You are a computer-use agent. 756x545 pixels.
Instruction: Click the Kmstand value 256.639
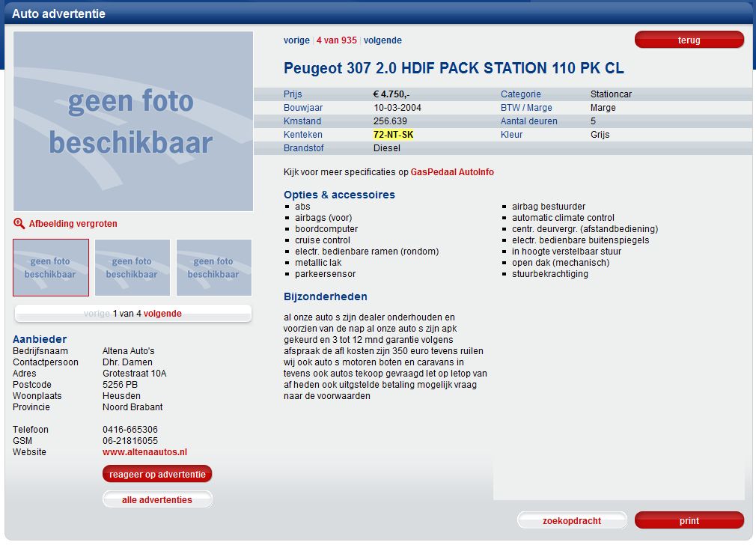tap(390, 121)
